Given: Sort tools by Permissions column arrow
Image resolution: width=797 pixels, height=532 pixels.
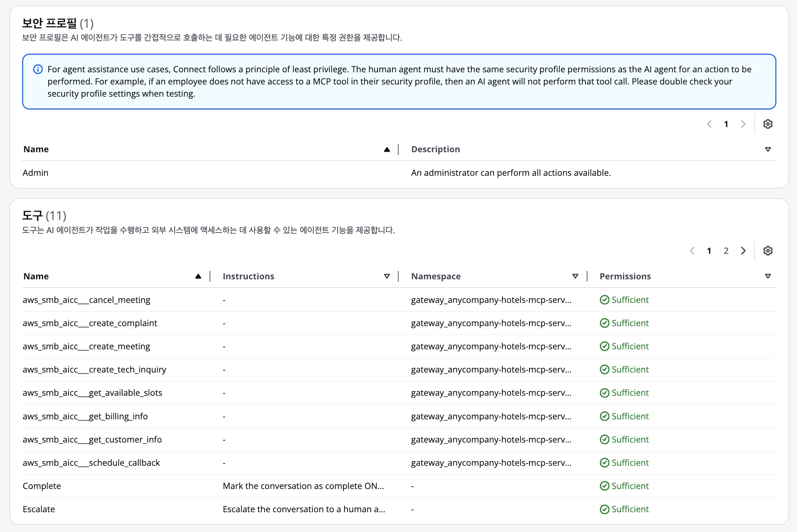Looking at the screenshot, I should click(768, 276).
